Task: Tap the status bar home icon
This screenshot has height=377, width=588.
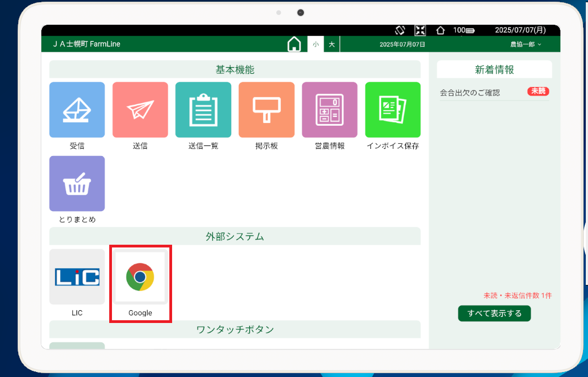Action: coord(440,30)
